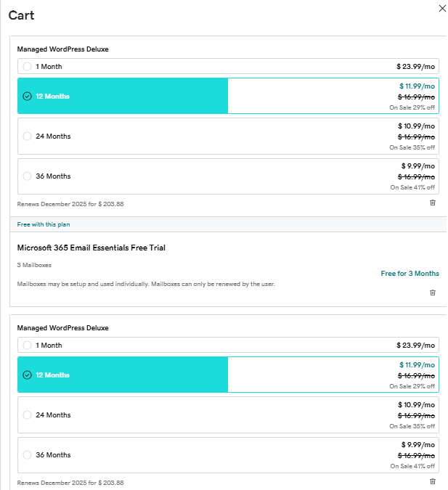448x490 pixels.
Task: Choose 36 Months radio in second Managed WordPress Deluxe
Action: coord(27,454)
